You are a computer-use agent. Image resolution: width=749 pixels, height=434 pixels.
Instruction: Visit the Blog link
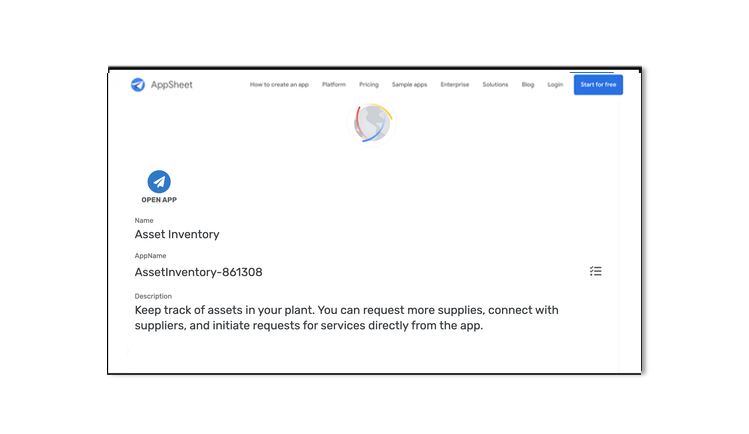pyautogui.click(x=528, y=85)
